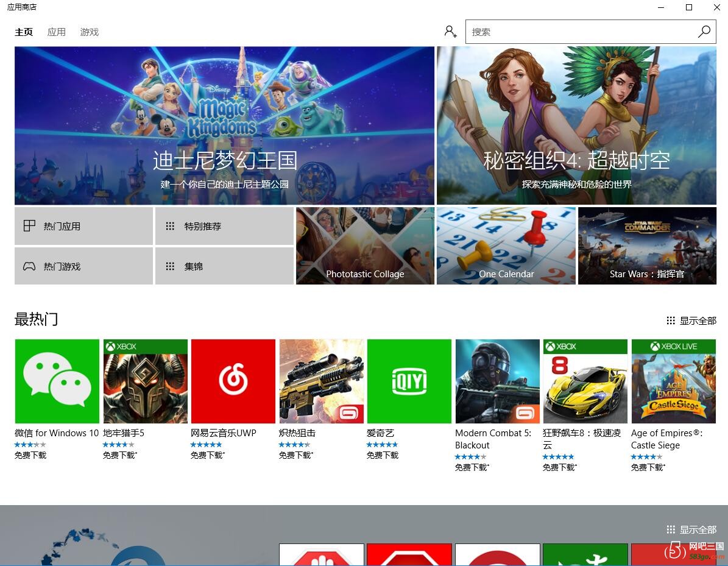Viewport: 728px width, 566px height.
Task: Open the 热门应用 category tile
Action: coord(83,226)
